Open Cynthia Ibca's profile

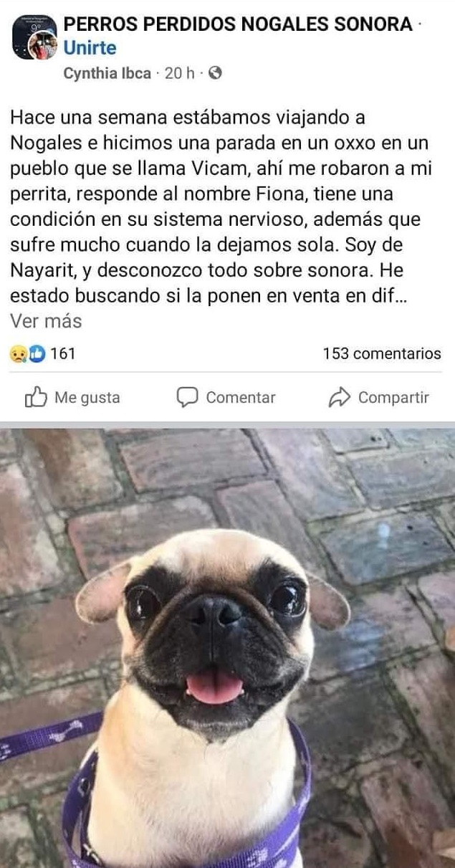[x=107, y=74]
